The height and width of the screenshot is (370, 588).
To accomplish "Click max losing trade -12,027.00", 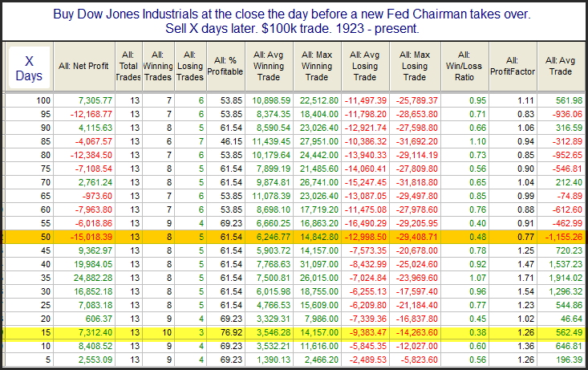I will tap(416, 346).
